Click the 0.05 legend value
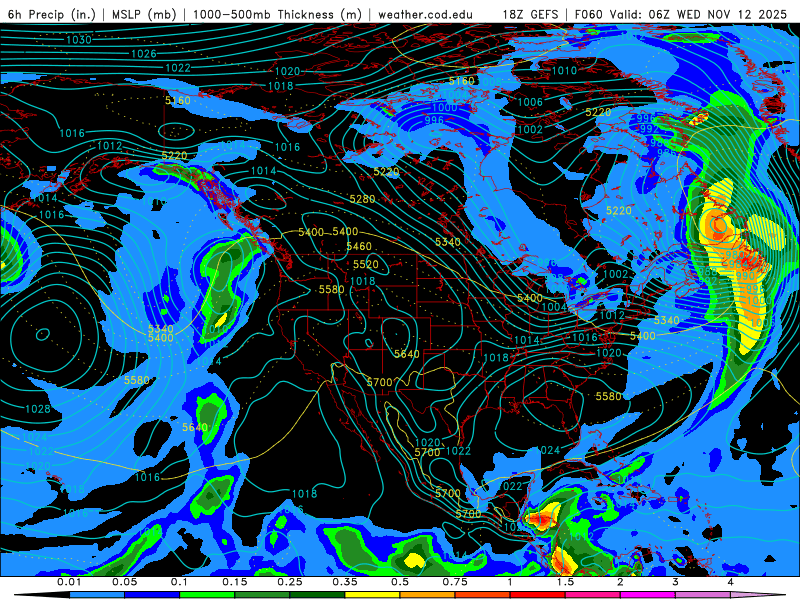Screen dimensions: 800x600 pyautogui.click(x=124, y=582)
